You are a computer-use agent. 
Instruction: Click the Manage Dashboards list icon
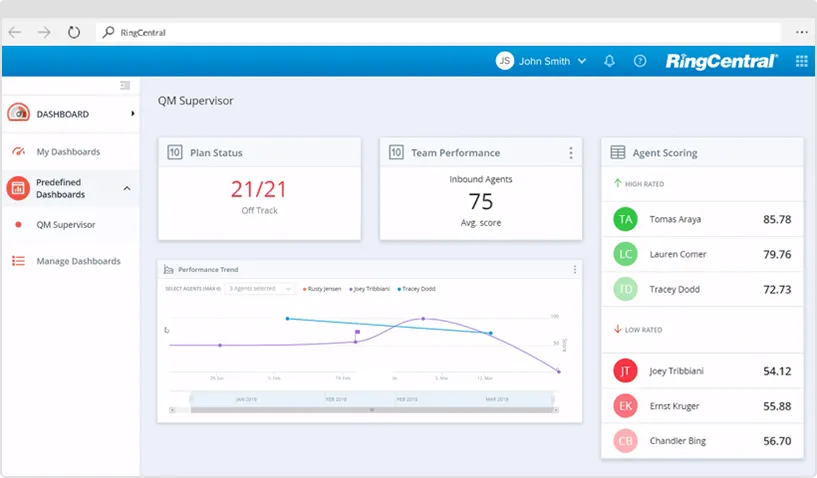pos(18,261)
